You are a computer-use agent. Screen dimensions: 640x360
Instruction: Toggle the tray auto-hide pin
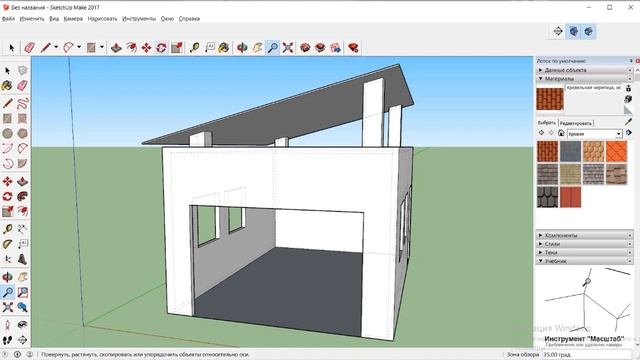631,61
